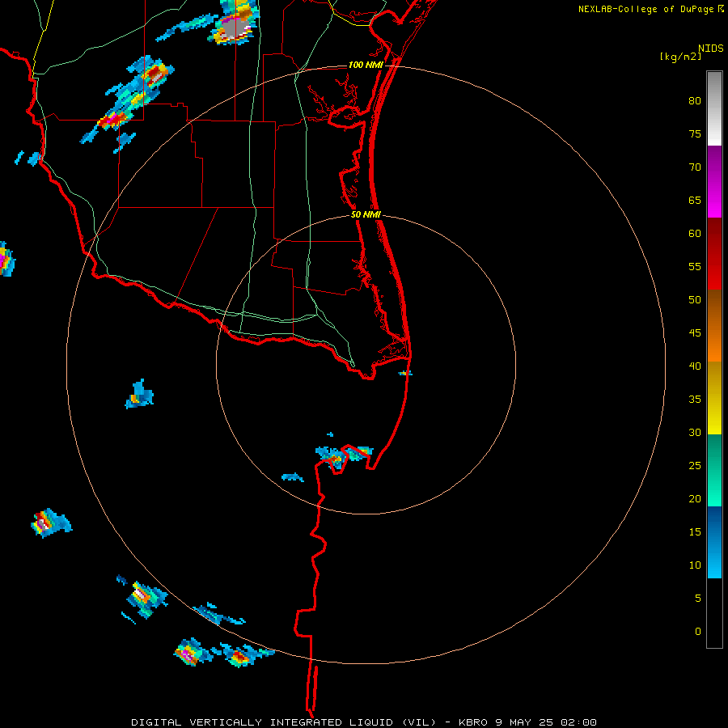Click the 20 value on the color scale

(695, 498)
